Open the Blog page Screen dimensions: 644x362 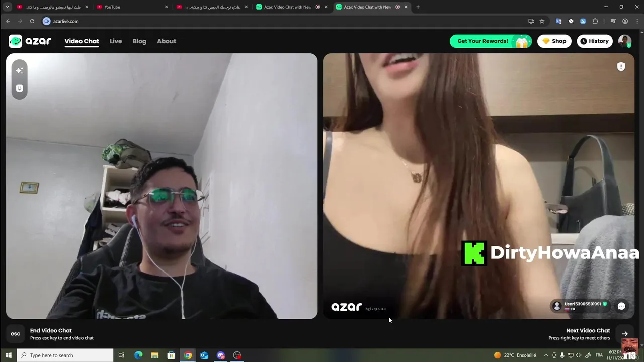[139, 41]
